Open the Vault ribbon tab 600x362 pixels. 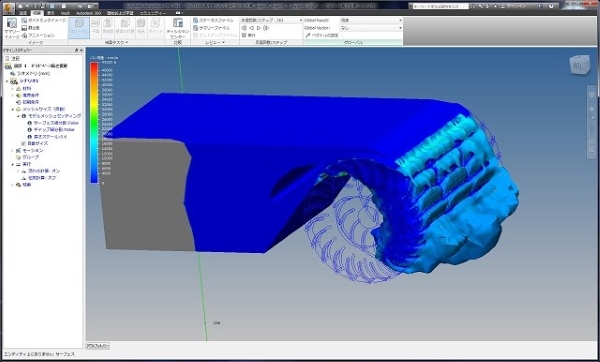click(x=65, y=13)
